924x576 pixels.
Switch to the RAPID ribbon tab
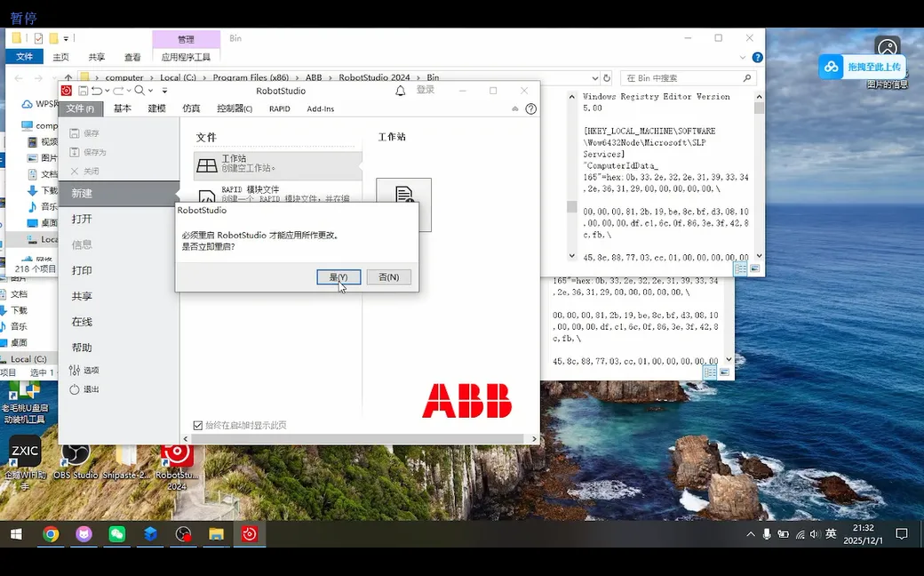click(279, 108)
